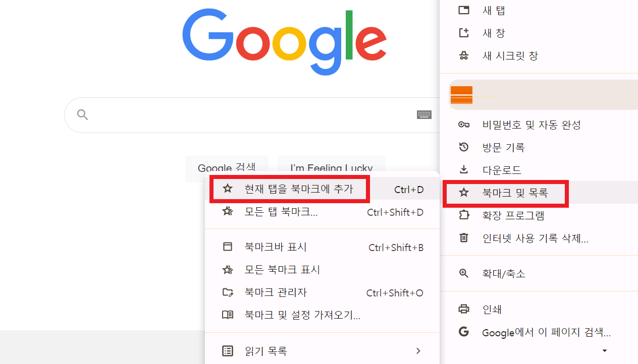Click the Google 검색 button
This screenshot has width=638, height=364.
click(227, 168)
